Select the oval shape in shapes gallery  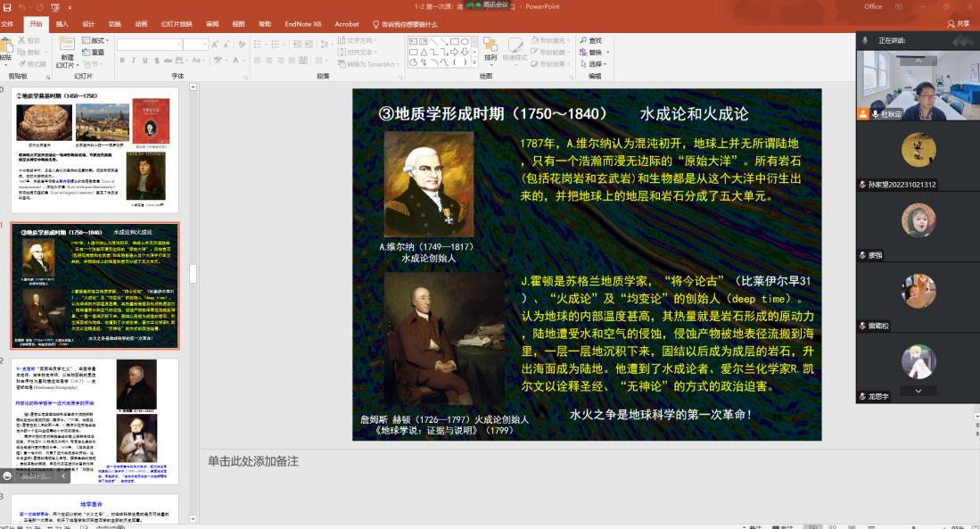point(465,41)
